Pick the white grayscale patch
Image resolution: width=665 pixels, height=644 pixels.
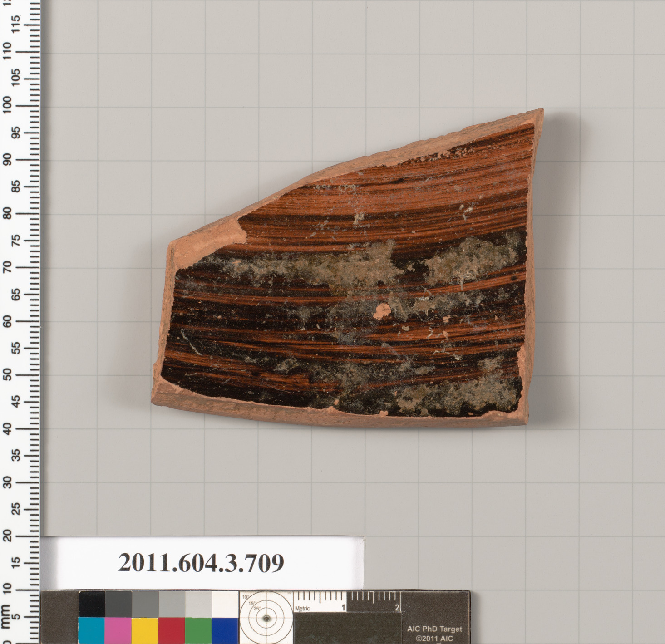[225, 604]
